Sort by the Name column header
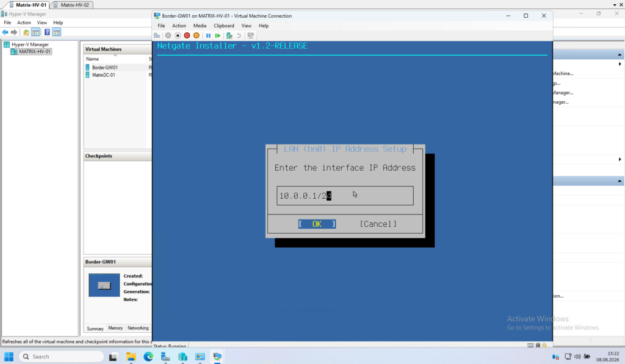625x364 pixels. point(115,59)
